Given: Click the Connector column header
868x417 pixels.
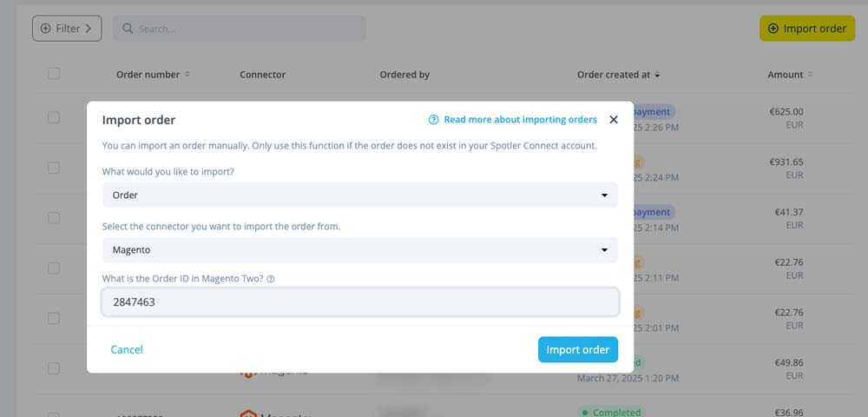Looking at the screenshot, I should point(262,74).
